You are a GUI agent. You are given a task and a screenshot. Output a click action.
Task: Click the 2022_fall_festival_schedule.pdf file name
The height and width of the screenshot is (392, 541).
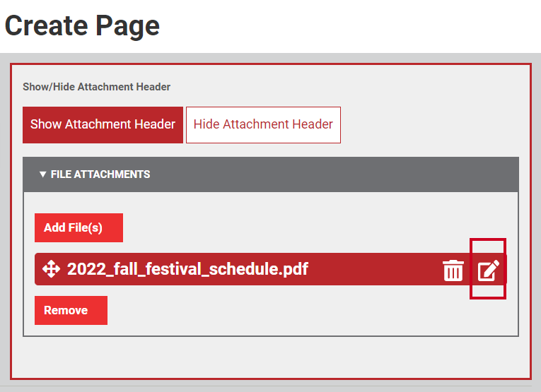[187, 269]
